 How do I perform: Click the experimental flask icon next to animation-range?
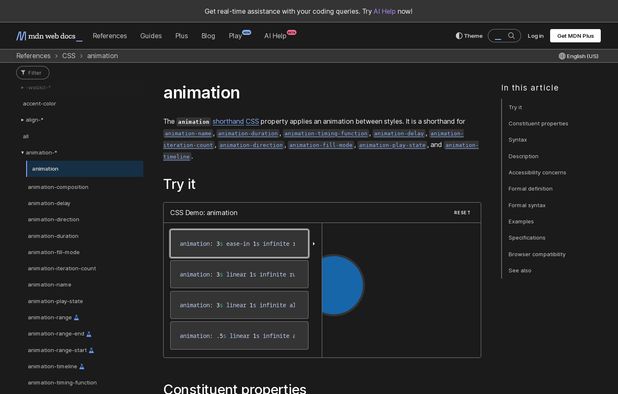pyautogui.click(x=76, y=318)
